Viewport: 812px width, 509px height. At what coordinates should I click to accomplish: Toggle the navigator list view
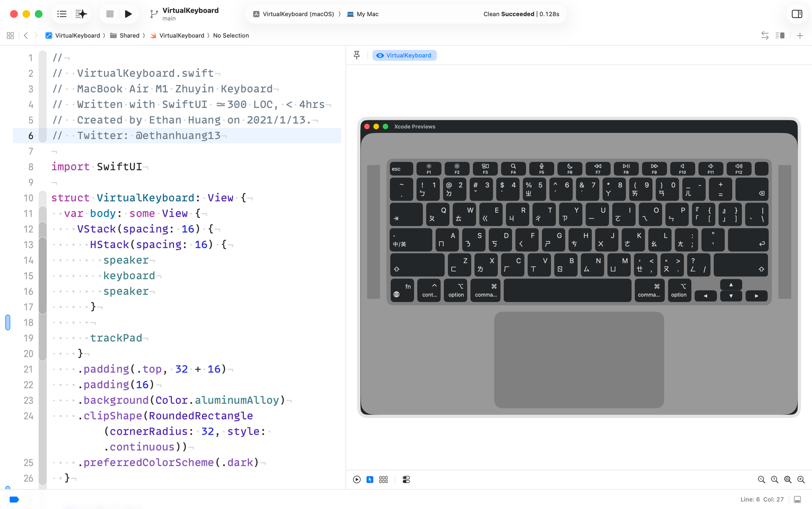[62, 14]
